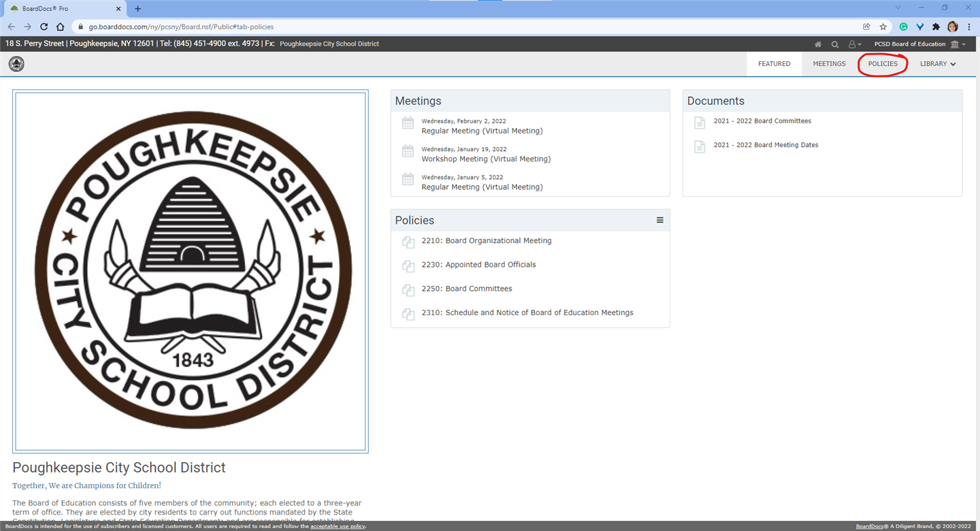The height and width of the screenshot is (531, 980).
Task: Switch to the MEETINGS tab
Action: [x=829, y=64]
